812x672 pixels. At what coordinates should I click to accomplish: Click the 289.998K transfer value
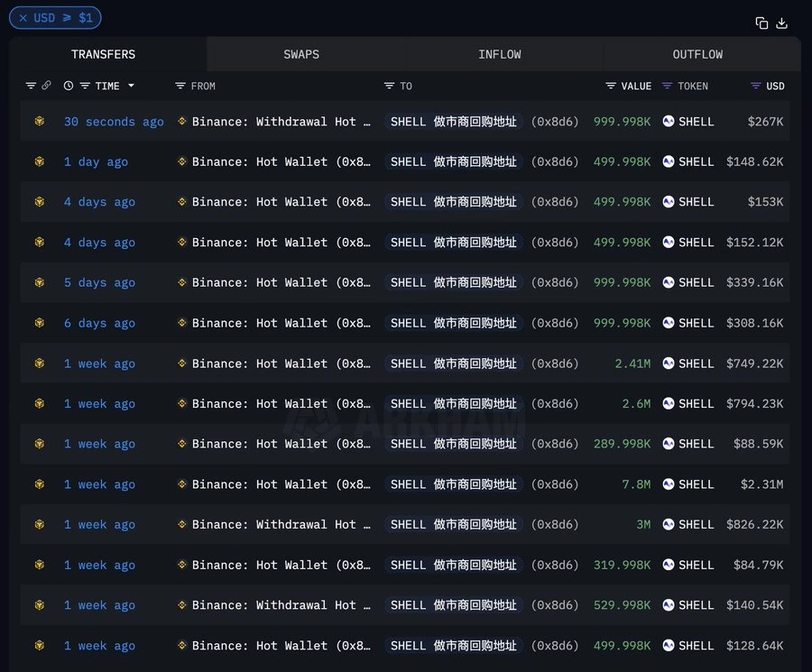coord(622,444)
